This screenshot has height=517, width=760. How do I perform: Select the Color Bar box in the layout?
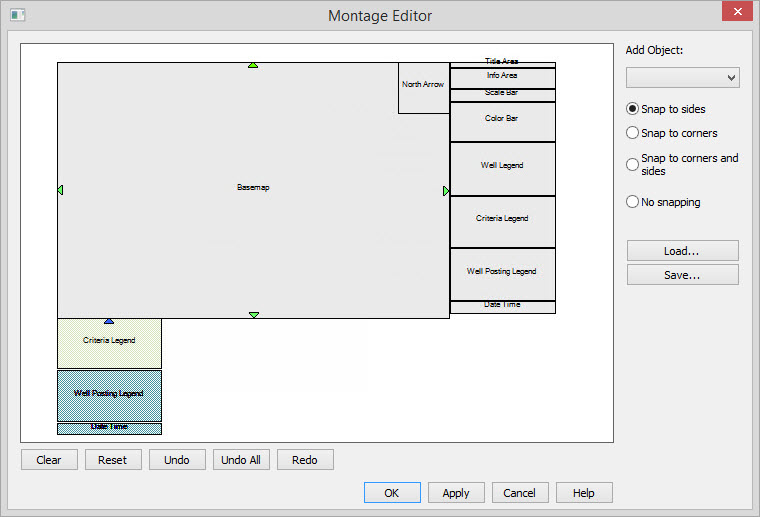pos(502,120)
